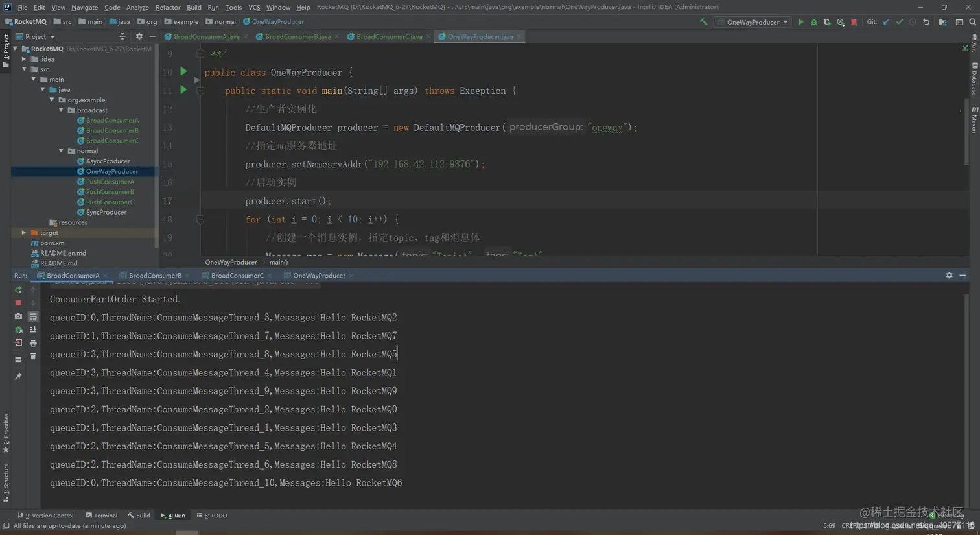980x535 pixels.
Task: Open Project Structure from the toolbar
Action: click(942, 22)
